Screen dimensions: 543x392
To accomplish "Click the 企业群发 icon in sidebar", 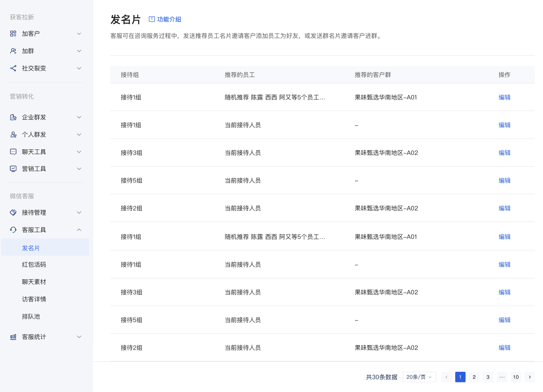I will click(13, 117).
